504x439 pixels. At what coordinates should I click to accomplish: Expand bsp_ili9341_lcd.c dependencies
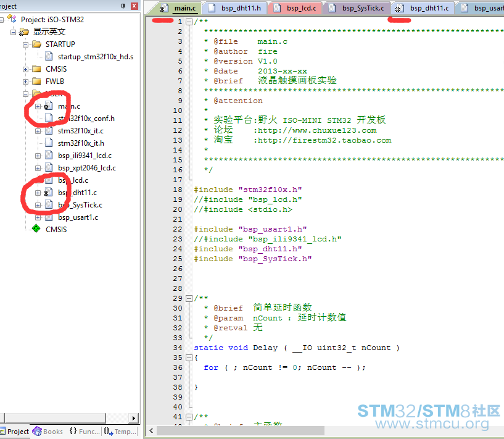(x=38, y=156)
